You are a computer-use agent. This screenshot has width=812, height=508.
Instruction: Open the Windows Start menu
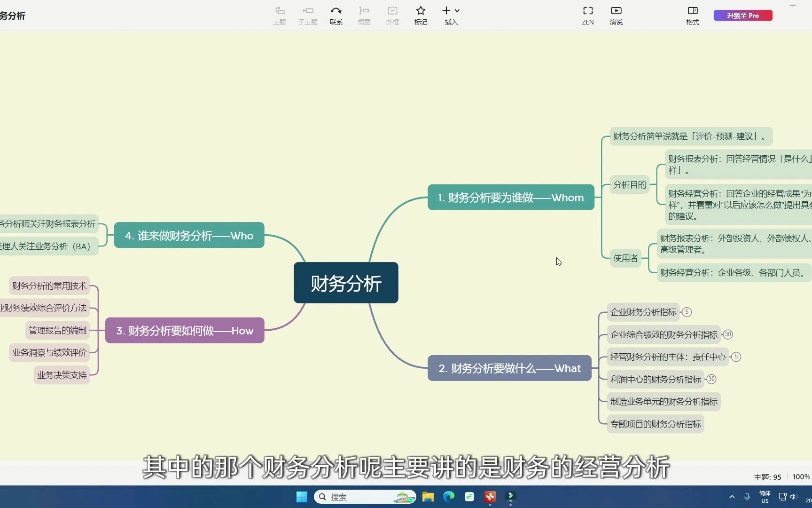(x=301, y=497)
